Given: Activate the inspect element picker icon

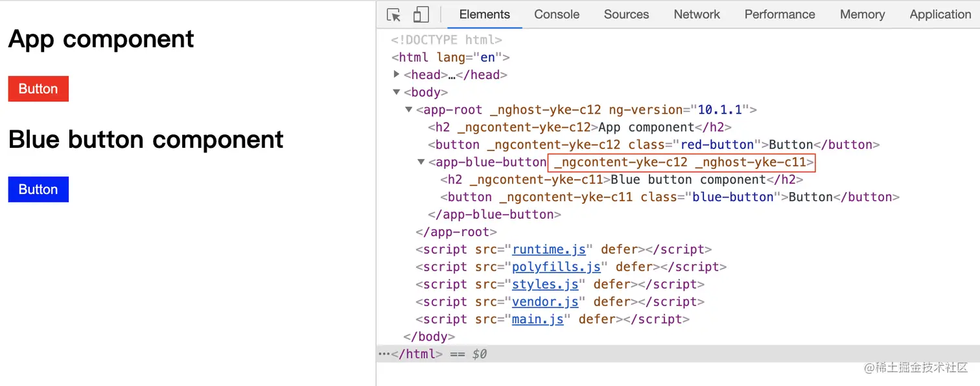Looking at the screenshot, I should click(393, 14).
